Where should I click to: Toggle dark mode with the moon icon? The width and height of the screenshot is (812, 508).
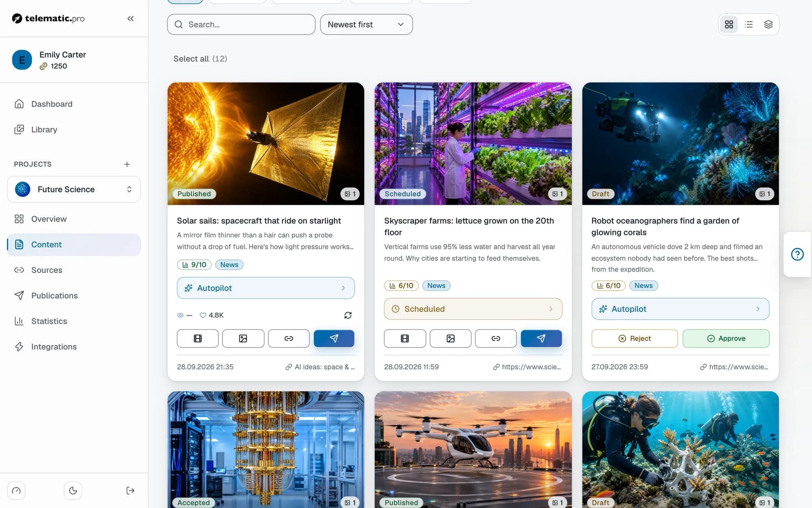(x=73, y=491)
